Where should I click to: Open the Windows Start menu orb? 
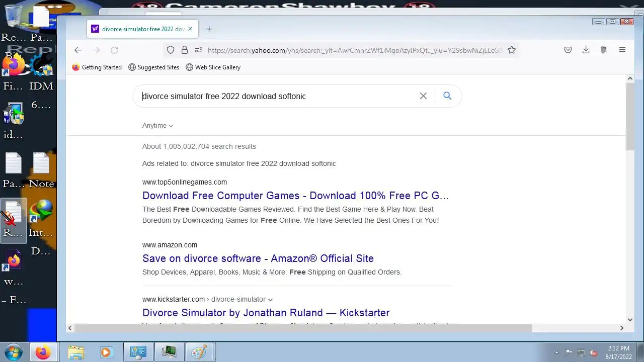[x=14, y=352]
